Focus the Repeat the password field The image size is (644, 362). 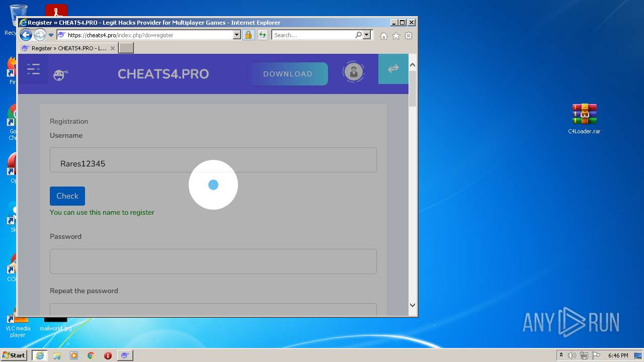coord(213,309)
